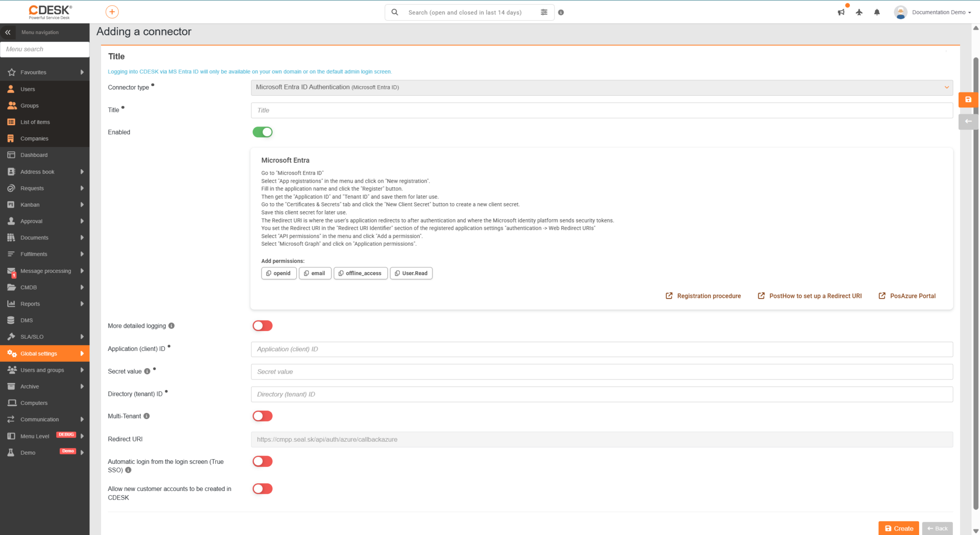This screenshot has height=535, width=980.
Task: Focus the Directory (tenant) ID field
Action: point(602,394)
